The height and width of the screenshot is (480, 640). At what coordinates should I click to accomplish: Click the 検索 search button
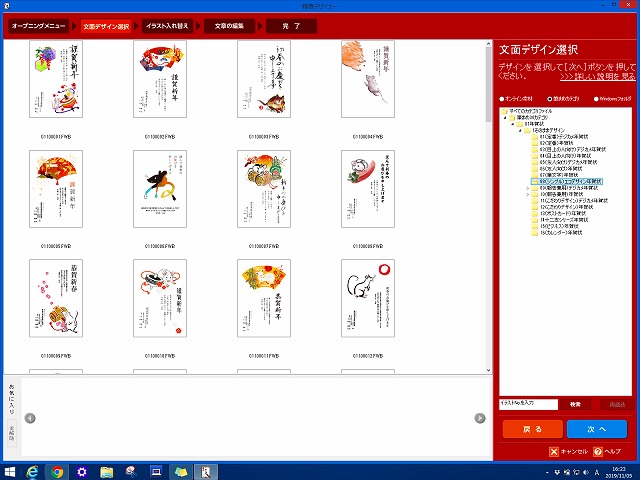576,404
